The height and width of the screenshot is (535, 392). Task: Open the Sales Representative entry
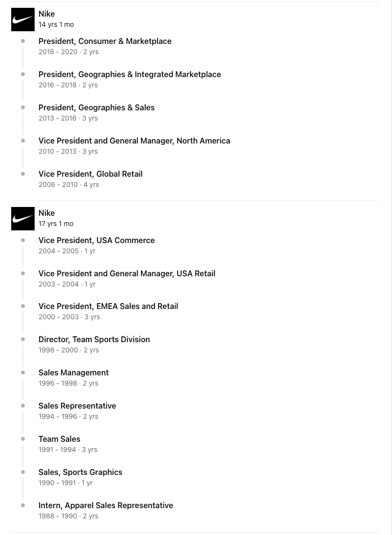coord(78,406)
